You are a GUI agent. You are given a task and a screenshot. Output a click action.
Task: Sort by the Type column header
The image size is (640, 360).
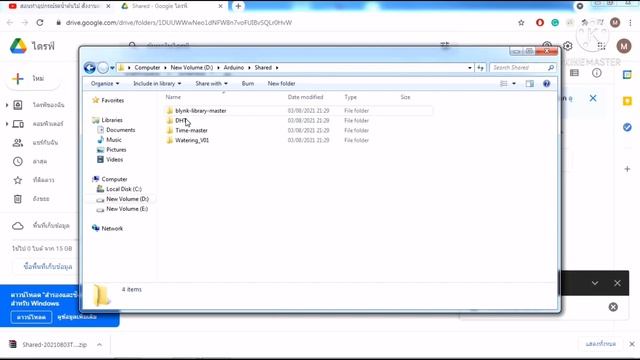click(x=350, y=97)
